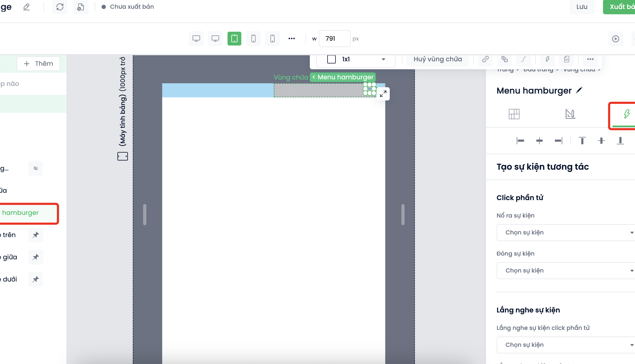Align element to left edge icon

click(x=520, y=141)
